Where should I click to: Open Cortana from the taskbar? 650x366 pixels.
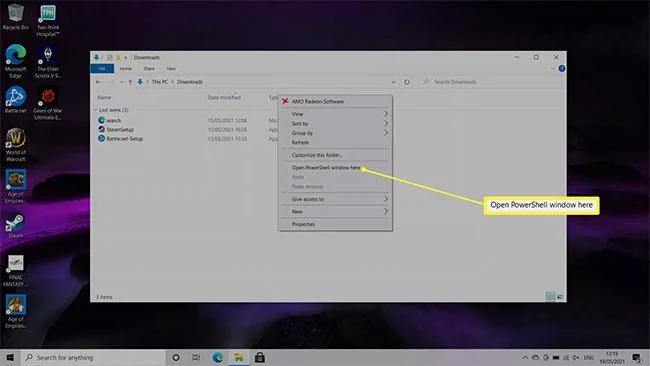tap(176, 357)
